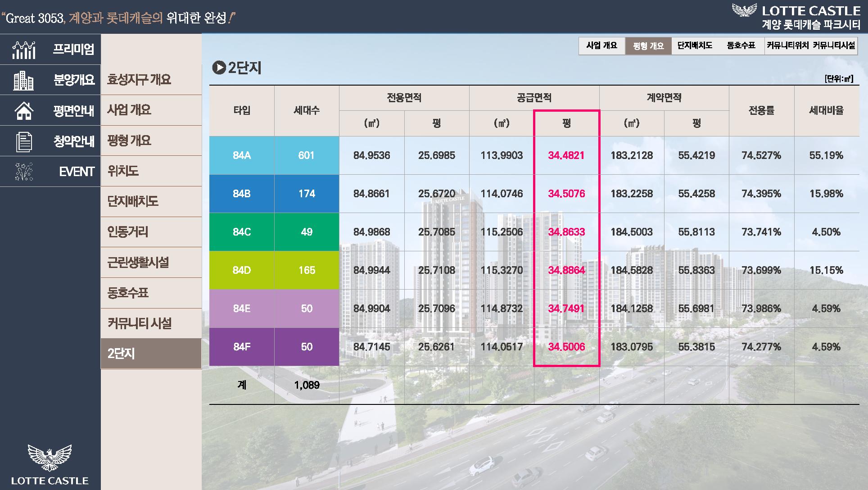The image size is (868, 490).
Task: Open the EVENT main menu
Action: [x=50, y=172]
